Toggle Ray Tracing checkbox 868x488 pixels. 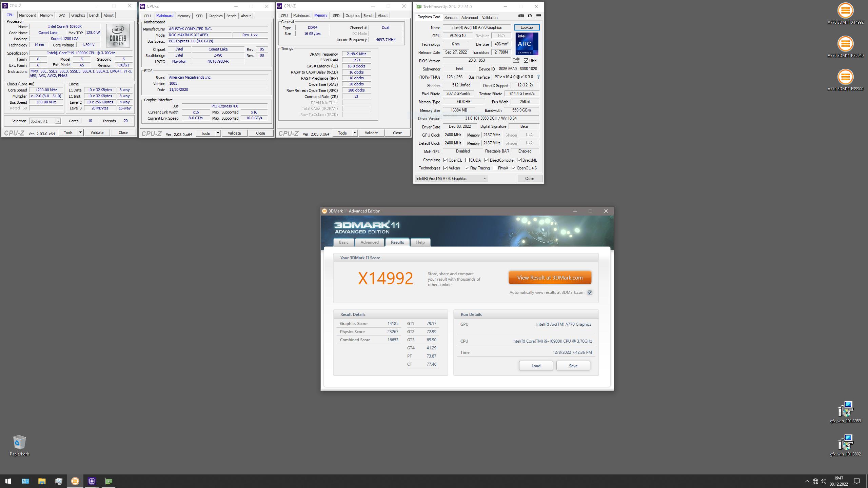click(x=467, y=168)
